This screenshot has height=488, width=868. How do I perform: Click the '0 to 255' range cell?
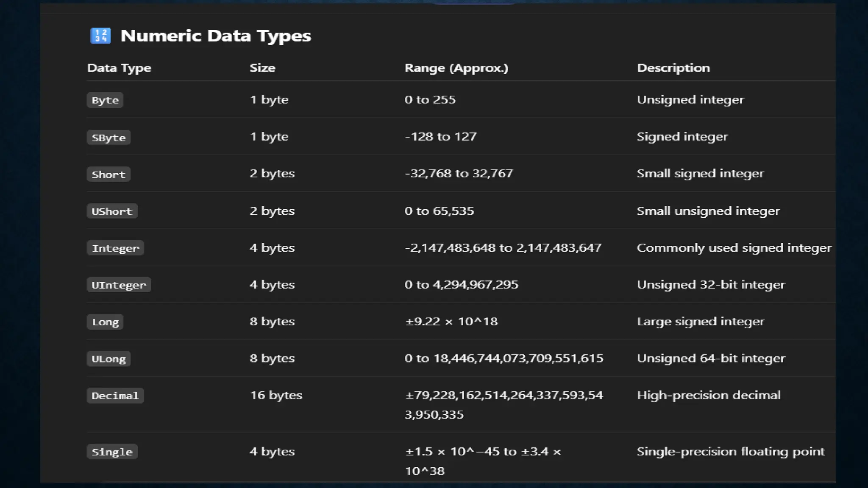(x=430, y=100)
